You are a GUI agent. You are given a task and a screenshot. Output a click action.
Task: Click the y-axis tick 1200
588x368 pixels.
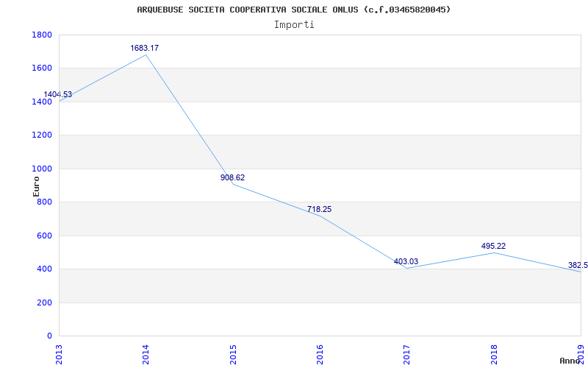point(42,135)
